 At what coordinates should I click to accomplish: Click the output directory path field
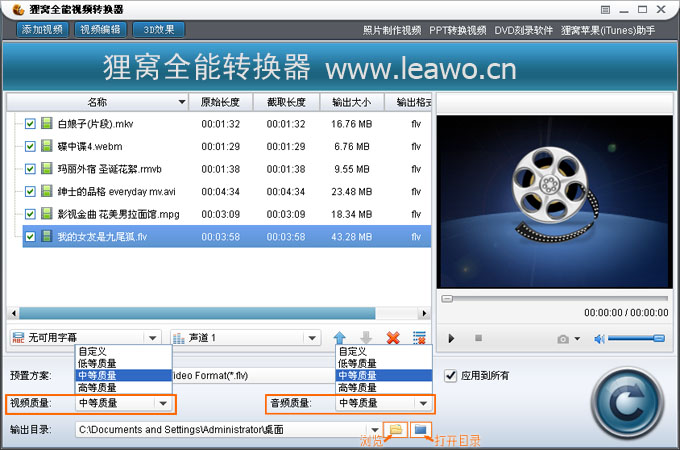tap(222, 430)
